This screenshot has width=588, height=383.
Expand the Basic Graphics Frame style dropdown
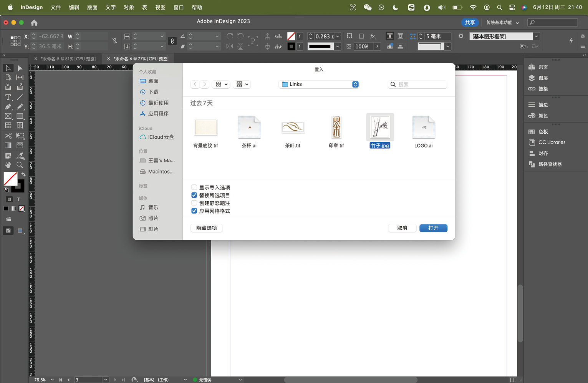click(536, 36)
